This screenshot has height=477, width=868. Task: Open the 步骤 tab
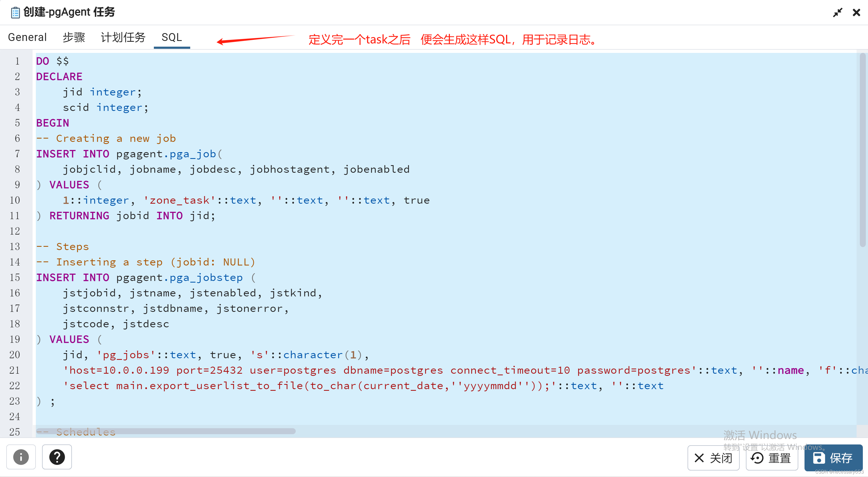click(x=74, y=37)
